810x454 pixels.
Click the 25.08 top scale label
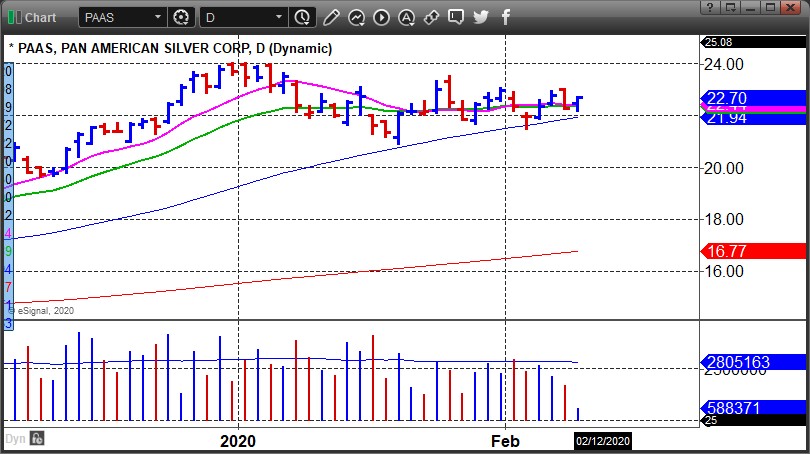[x=753, y=42]
